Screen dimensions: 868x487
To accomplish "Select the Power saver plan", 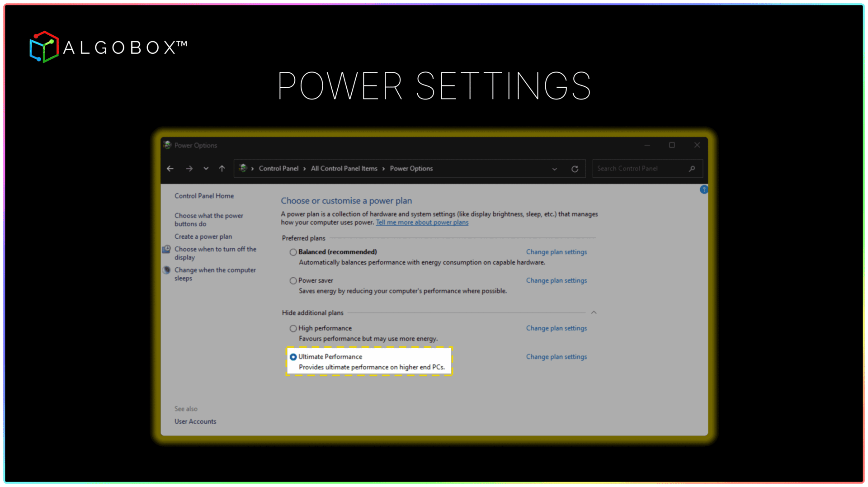I will click(293, 281).
